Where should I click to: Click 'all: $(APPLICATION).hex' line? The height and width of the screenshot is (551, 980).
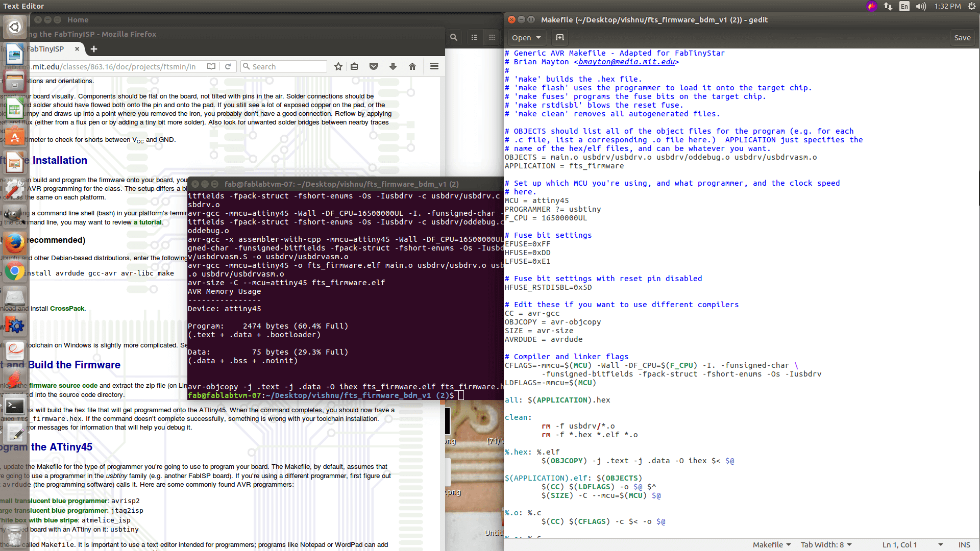pyautogui.click(x=557, y=400)
